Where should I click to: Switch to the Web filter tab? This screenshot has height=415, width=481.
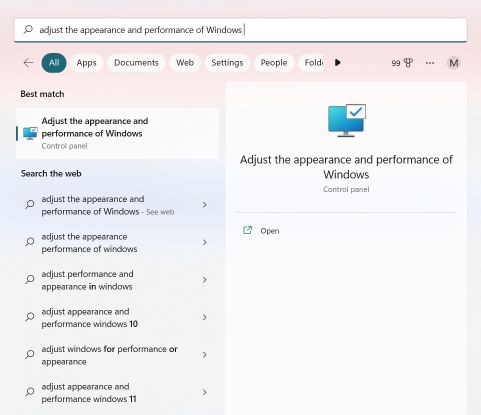[185, 63]
